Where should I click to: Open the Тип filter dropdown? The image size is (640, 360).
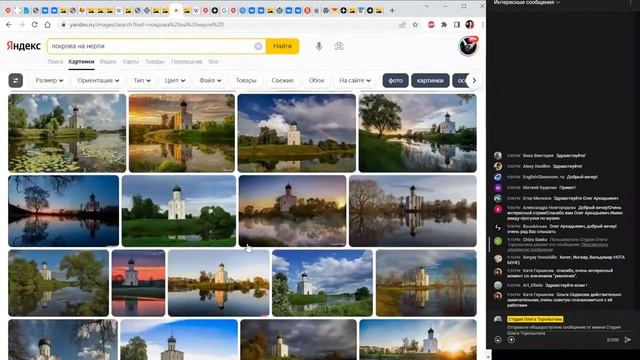click(142, 80)
